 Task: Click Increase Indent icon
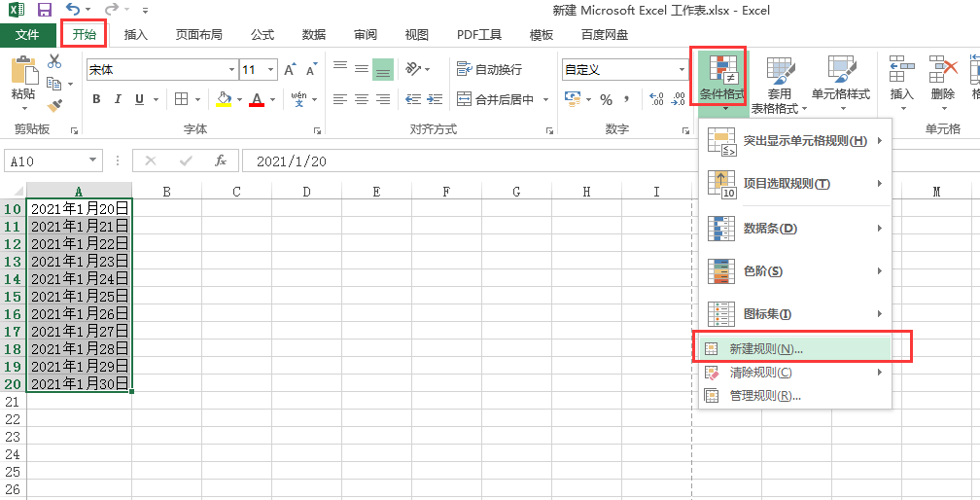(x=435, y=99)
